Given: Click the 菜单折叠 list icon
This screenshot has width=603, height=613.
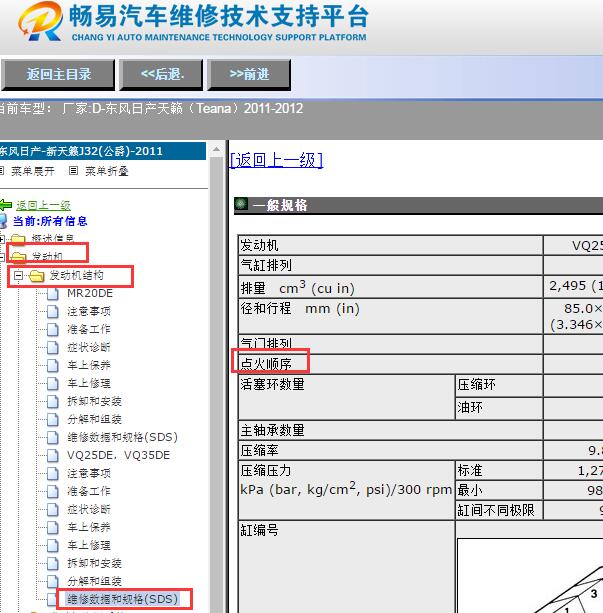Looking at the screenshot, I should pyautogui.click(x=73, y=170).
